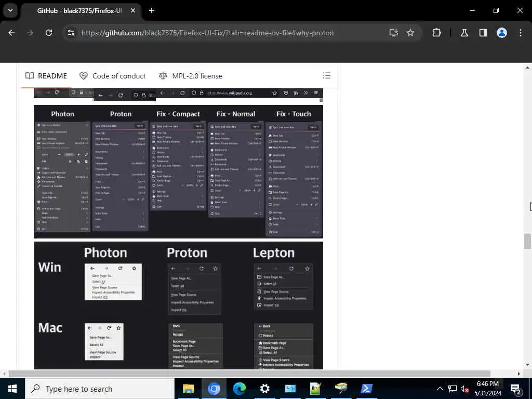Open a new browser tab
The image size is (532, 399).
coord(152,10)
